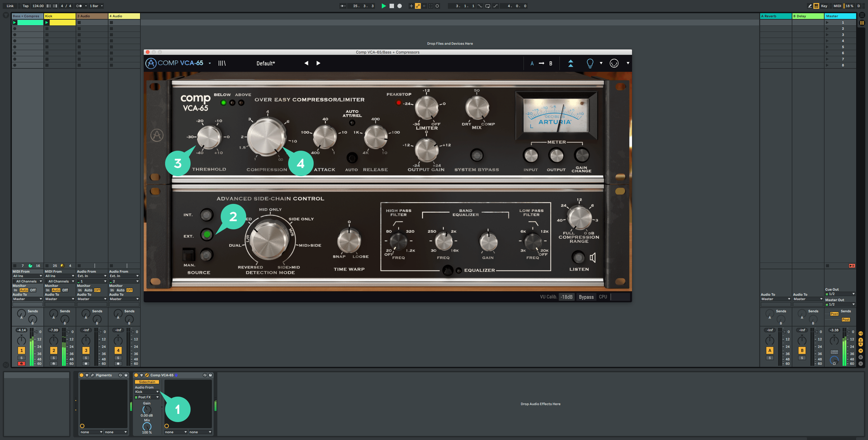Viewport: 868px width, 440px height.
Task: Toggle the side-chain Listen button
Action: point(578,257)
